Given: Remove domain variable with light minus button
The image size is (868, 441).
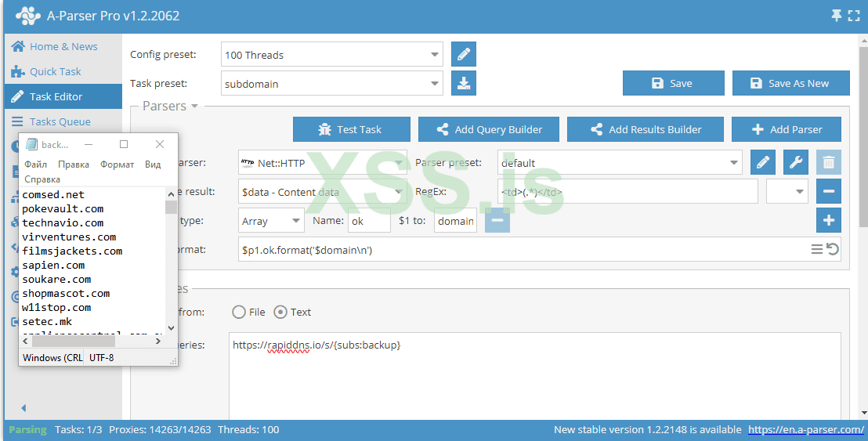Looking at the screenshot, I should pyautogui.click(x=497, y=220).
